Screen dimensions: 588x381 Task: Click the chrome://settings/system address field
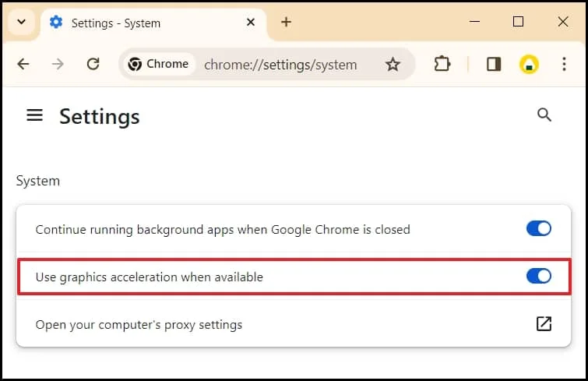point(280,65)
